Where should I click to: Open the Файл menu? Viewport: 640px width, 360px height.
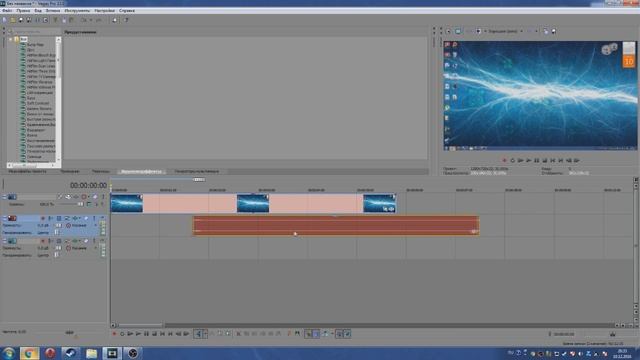(x=7, y=11)
